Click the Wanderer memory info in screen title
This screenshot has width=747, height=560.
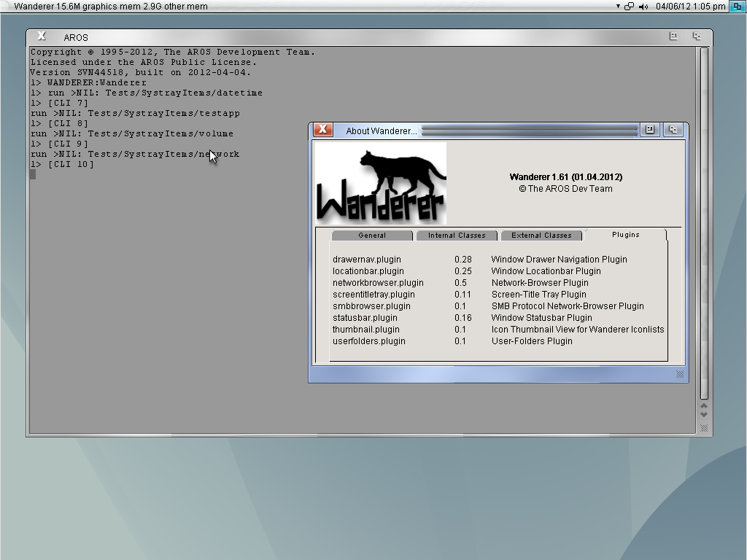[111, 7]
